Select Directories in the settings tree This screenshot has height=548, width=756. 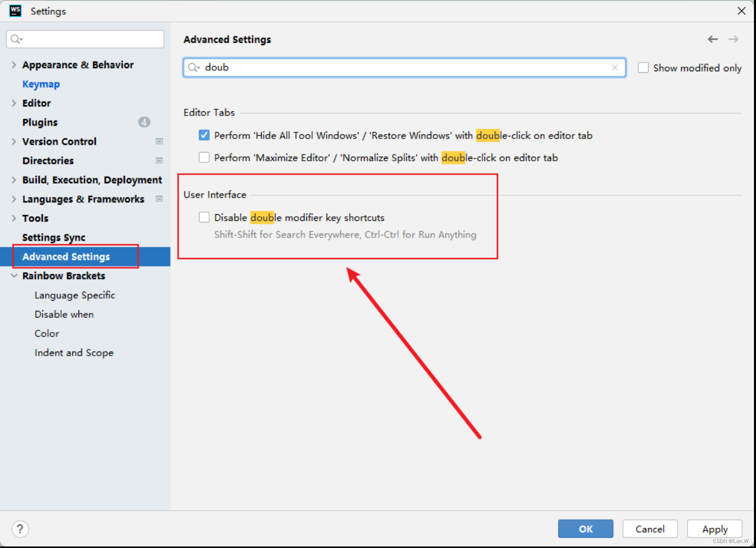coord(48,160)
